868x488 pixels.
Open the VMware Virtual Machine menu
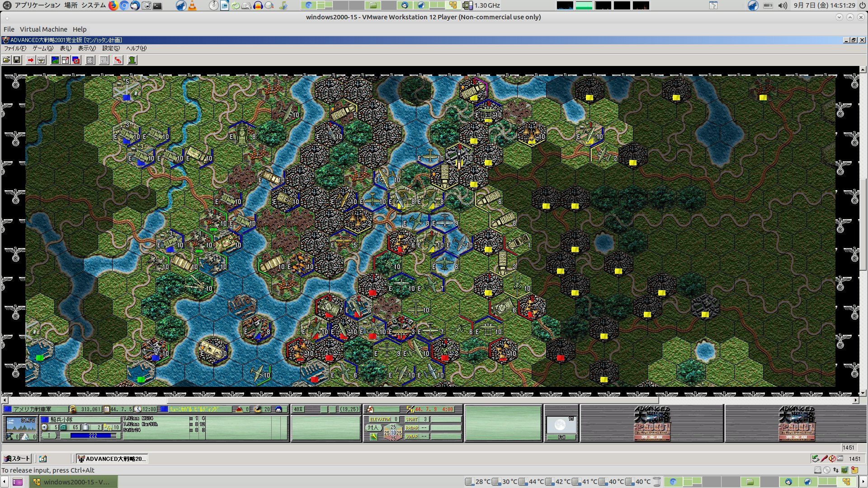(43, 29)
